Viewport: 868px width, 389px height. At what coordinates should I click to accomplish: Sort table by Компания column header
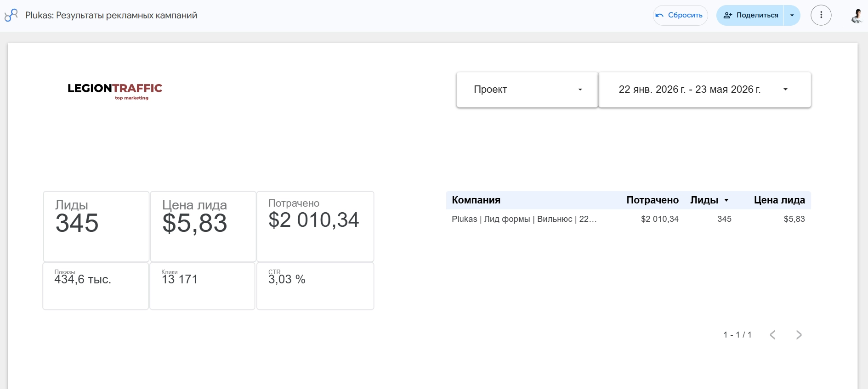pos(476,200)
